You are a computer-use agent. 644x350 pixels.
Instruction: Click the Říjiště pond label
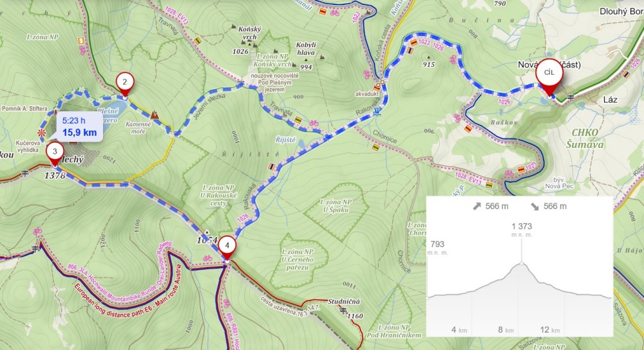[x=285, y=140]
